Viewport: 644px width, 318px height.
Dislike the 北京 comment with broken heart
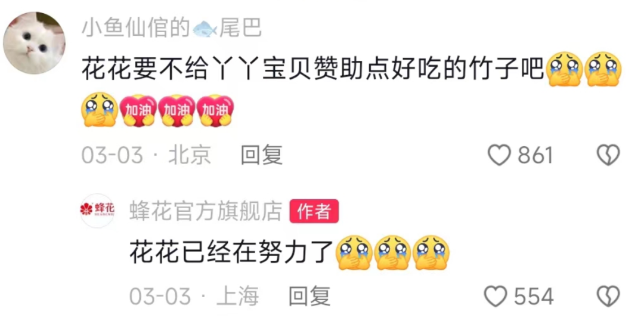[x=608, y=156]
